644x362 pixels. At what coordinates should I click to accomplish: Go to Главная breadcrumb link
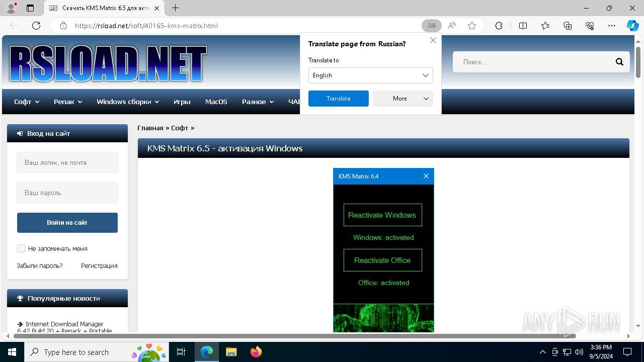point(150,128)
